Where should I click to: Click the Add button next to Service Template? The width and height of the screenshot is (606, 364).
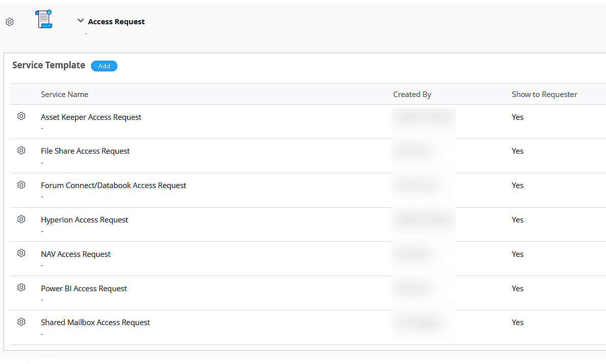[x=104, y=66]
